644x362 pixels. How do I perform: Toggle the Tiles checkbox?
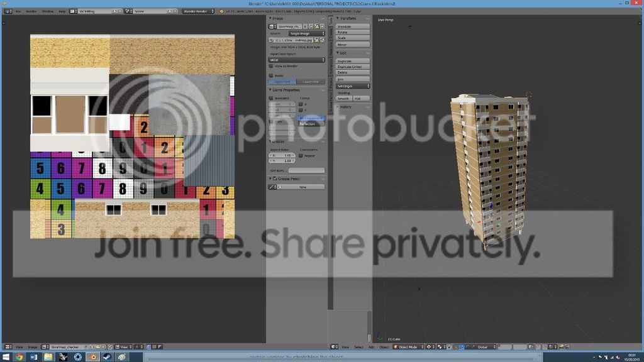[x=271, y=121]
